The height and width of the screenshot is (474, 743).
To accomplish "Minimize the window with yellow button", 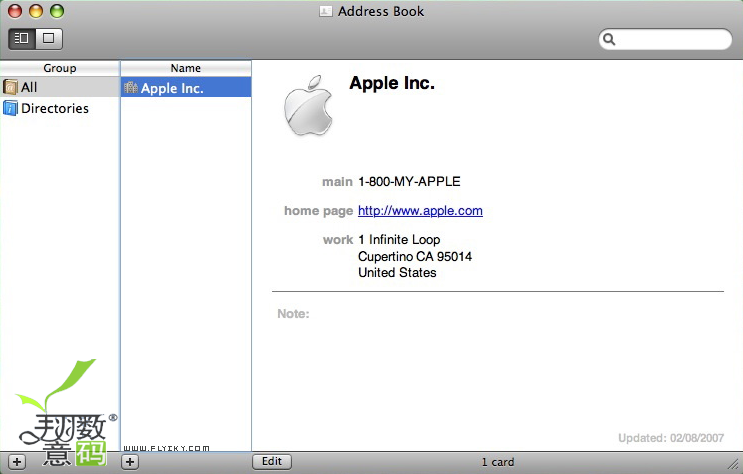I will point(36,11).
